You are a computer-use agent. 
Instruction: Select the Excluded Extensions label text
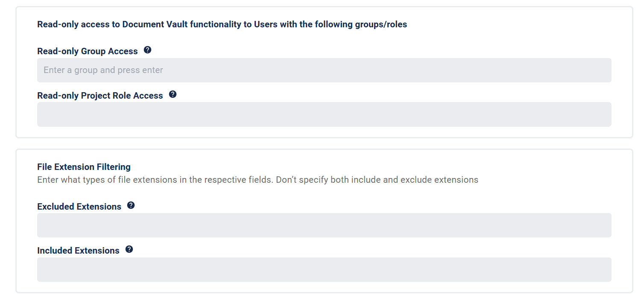(79, 207)
